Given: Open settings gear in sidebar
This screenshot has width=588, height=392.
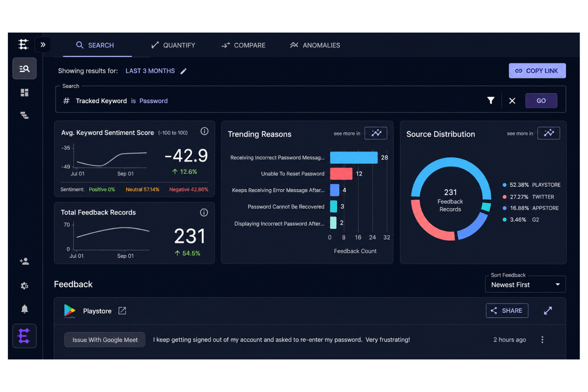Looking at the screenshot, I should (x=25, y=286).
